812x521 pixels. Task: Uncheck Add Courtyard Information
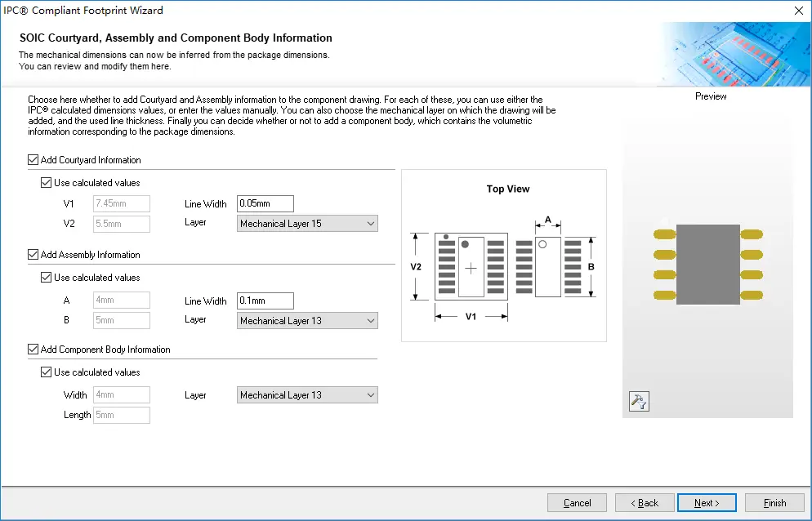pyautogui.click(x=33, y=160)
